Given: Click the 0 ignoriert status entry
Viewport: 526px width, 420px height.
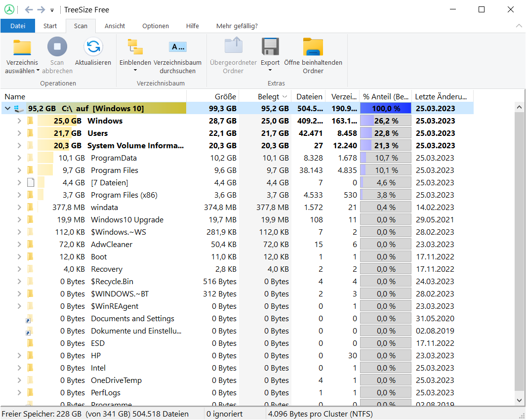Looking at the screenshot, I should (224, 414).
